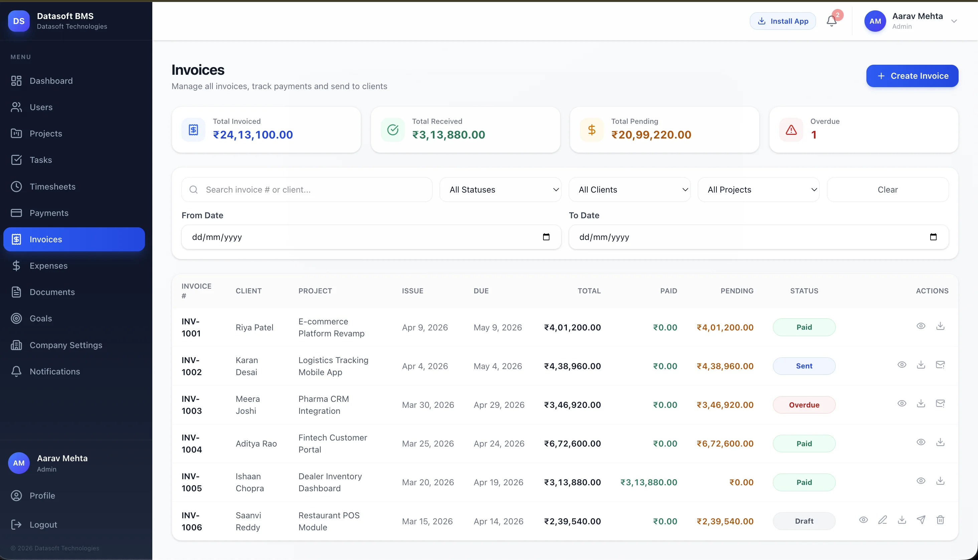Viewport: 978px width, 560px height.
Task: Download invoice INV-1003
Action: (921, 403)
